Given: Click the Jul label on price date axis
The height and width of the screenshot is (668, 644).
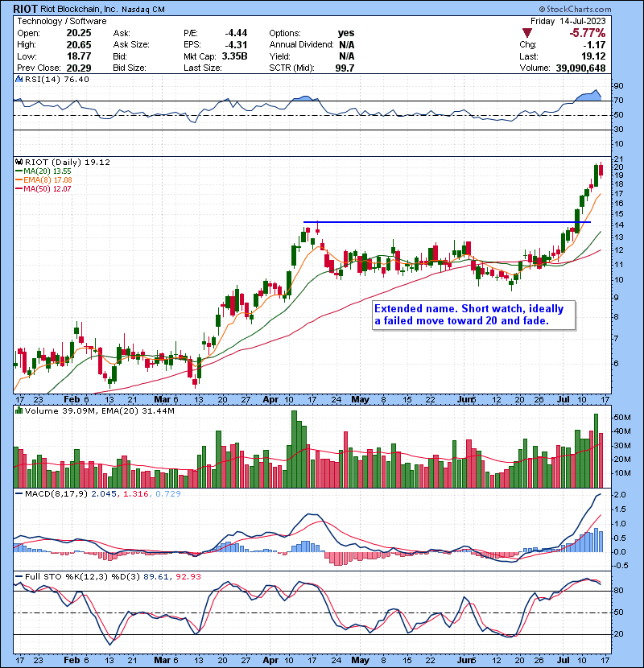Looking at the screenshot, I should click(563, 400).
